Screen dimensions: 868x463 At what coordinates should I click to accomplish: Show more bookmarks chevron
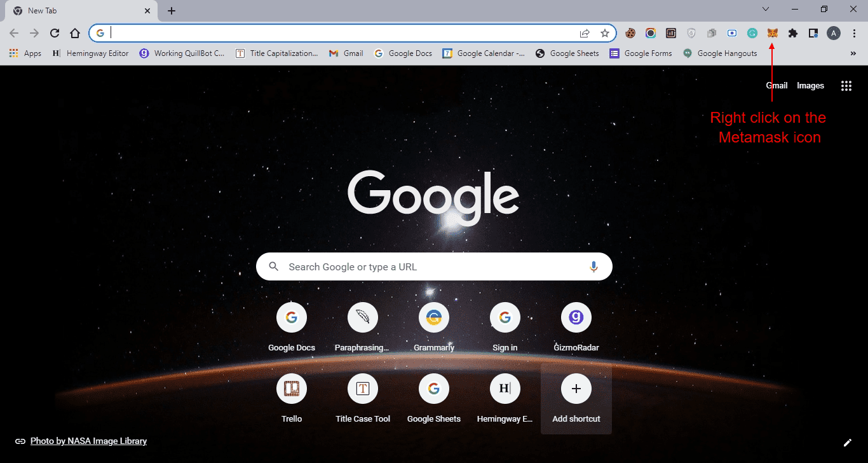853,53
